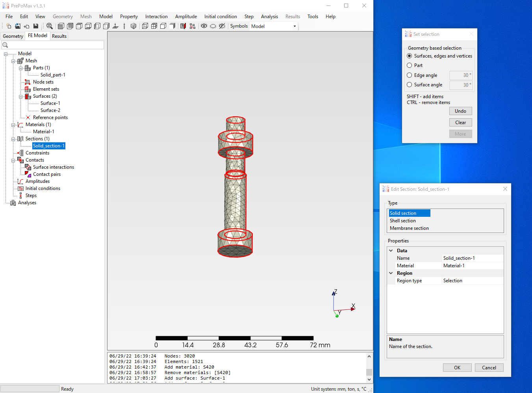Click the Clear button in Set selection
532x393 pixels.
click(x=460, y=123)
